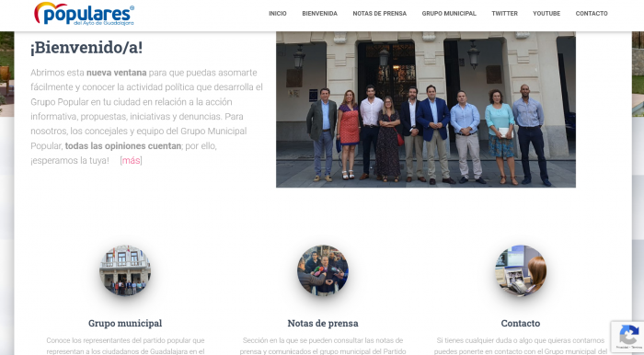Click the reCAPTCHA badge icon

[x=628, y=334]
